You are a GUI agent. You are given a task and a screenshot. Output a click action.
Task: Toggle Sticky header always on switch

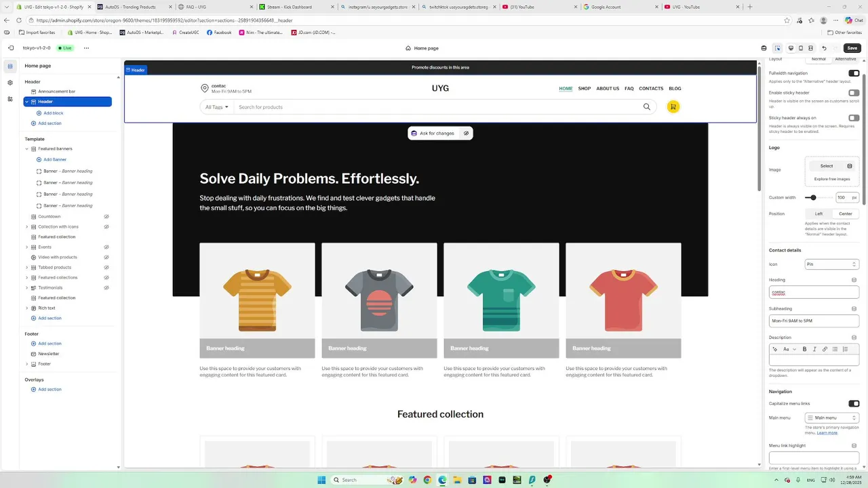854,118
